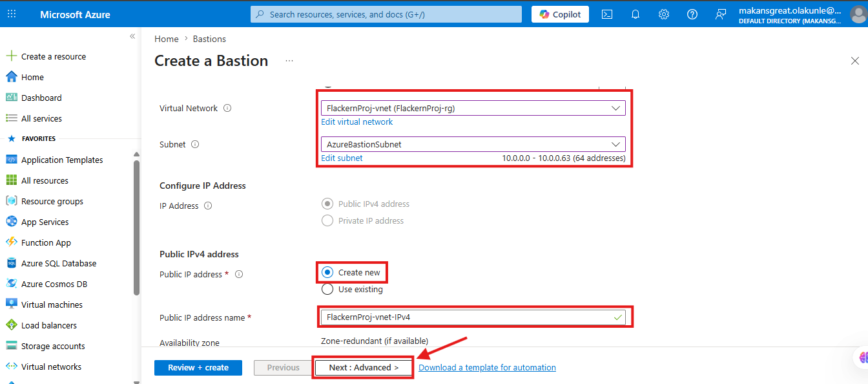Click the Function App lightning icon

(11, 242)
